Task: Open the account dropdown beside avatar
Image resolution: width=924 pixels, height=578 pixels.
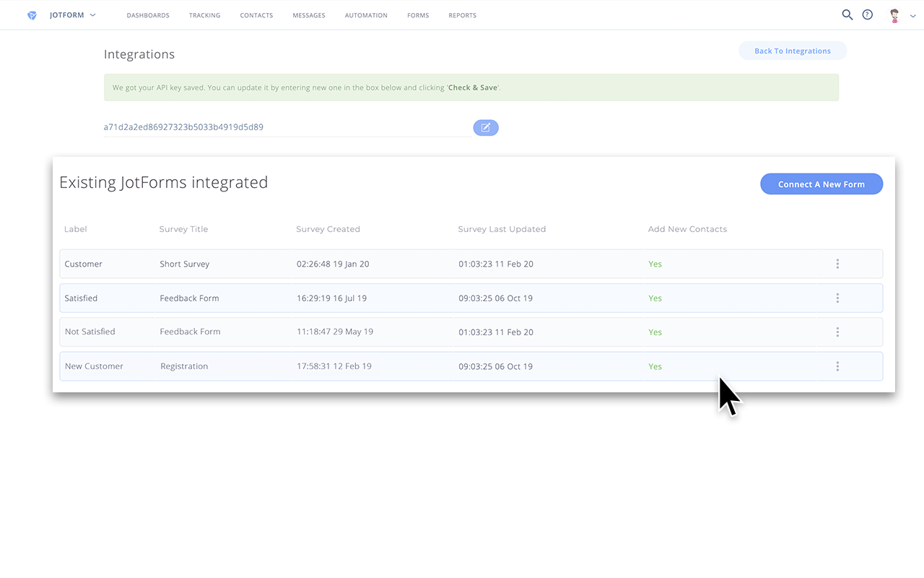Action: point(912,14)
